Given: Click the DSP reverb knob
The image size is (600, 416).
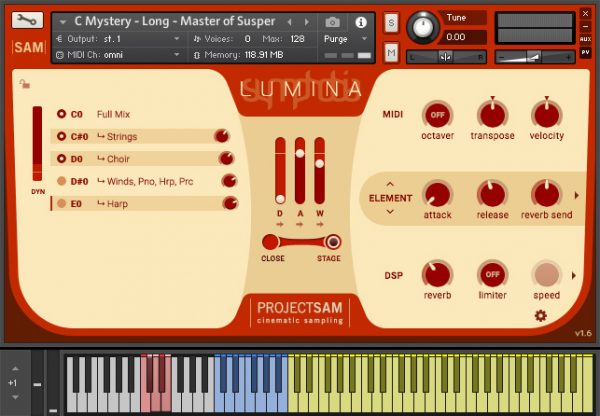Looking at the screenshot, I should coord(437,275).
